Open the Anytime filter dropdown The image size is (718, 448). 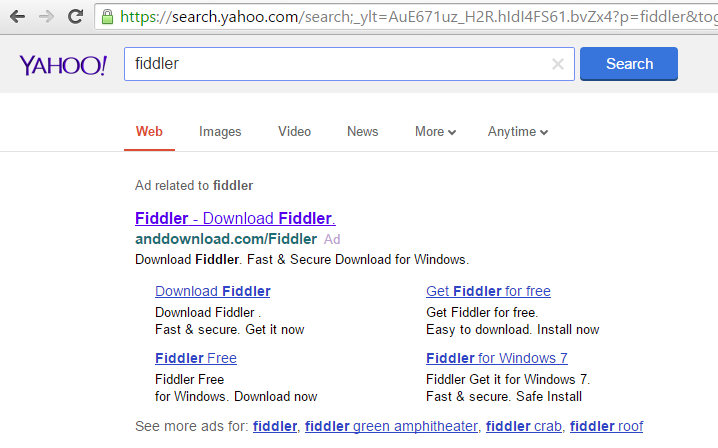(518, 131)
